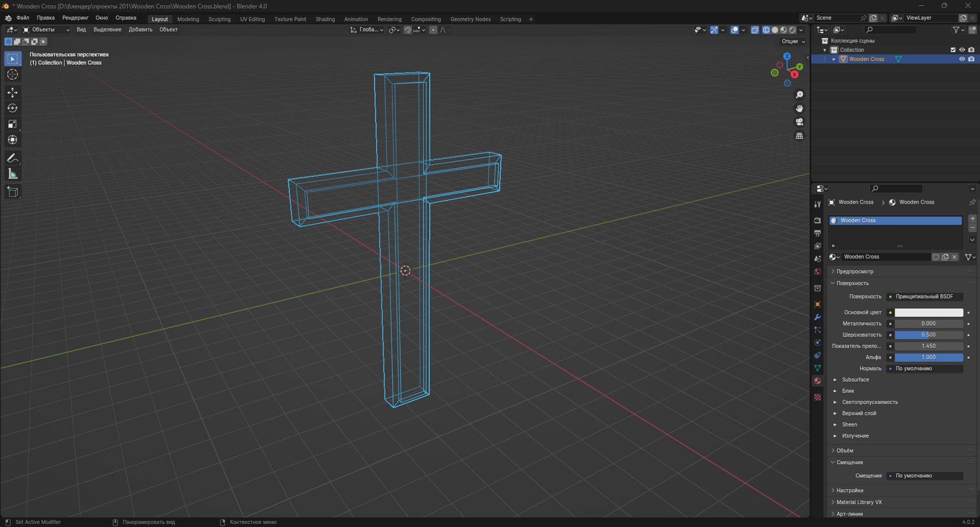
Task: Toggle camera view icon
Action: coord(799,122)
